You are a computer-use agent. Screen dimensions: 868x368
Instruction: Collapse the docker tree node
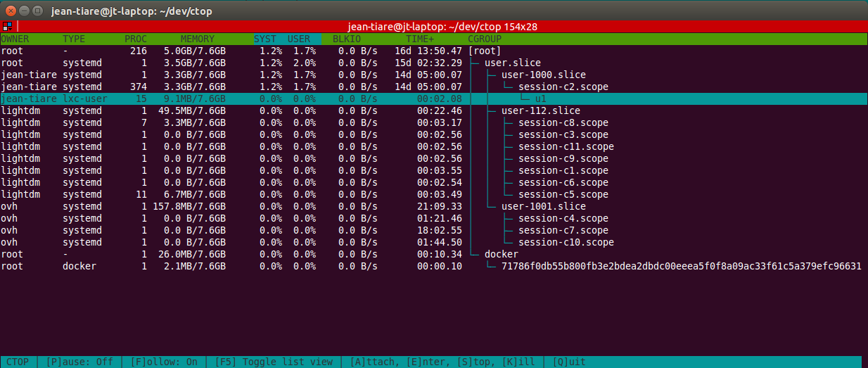502,254
